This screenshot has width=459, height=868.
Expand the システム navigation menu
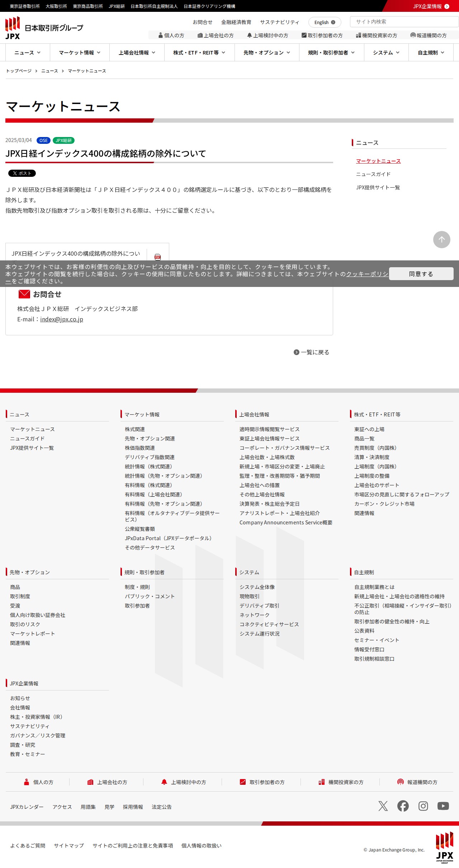pos(386,52)
